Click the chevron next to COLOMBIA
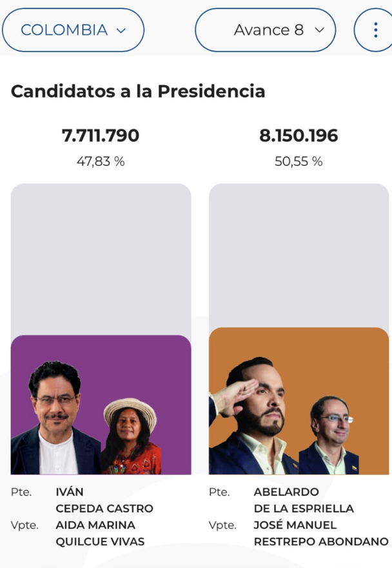This screenshot has height=568, width=392. [121, 31]
